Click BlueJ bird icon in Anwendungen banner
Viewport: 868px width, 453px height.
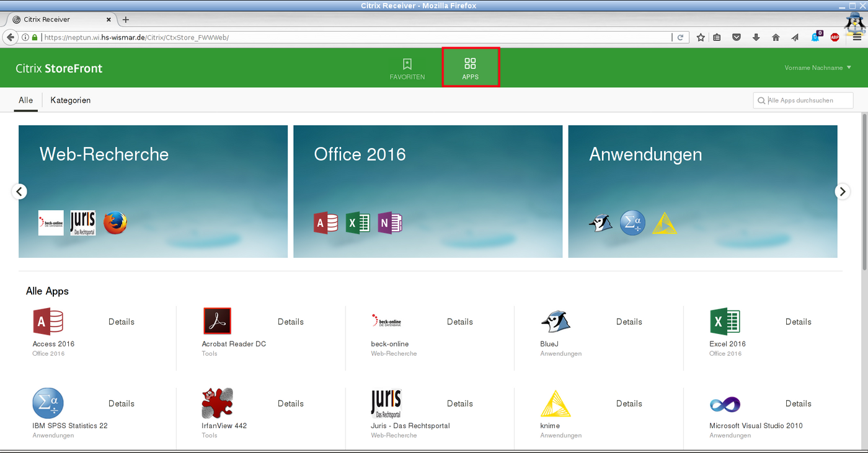[x=601, y=223]
